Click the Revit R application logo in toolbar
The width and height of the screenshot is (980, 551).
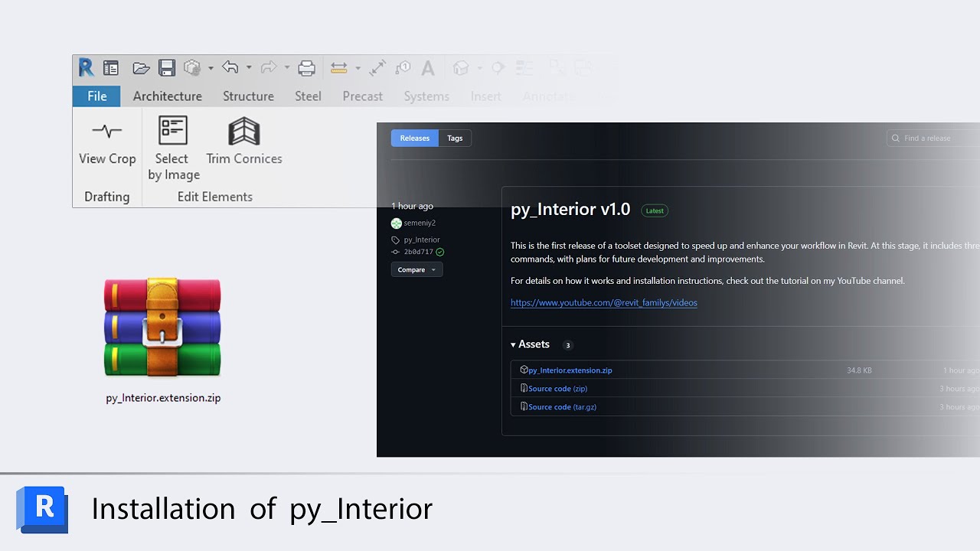click(x=86, y=67)
